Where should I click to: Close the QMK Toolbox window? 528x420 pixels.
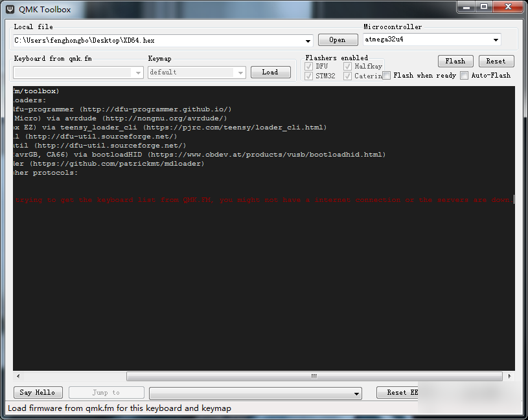[509, 6]
